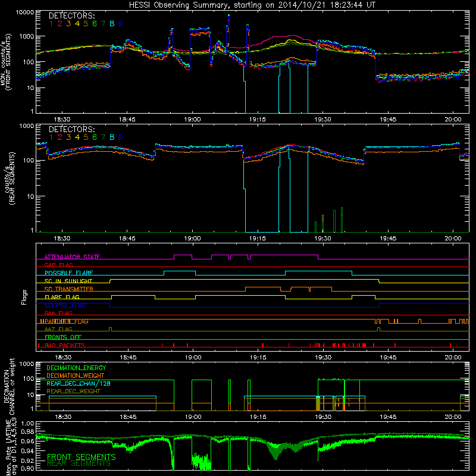Viewport: 476px width, 476px height.
Task: Click 20:00 time tick under decimation panel
Action: click(x=453, y=417)
